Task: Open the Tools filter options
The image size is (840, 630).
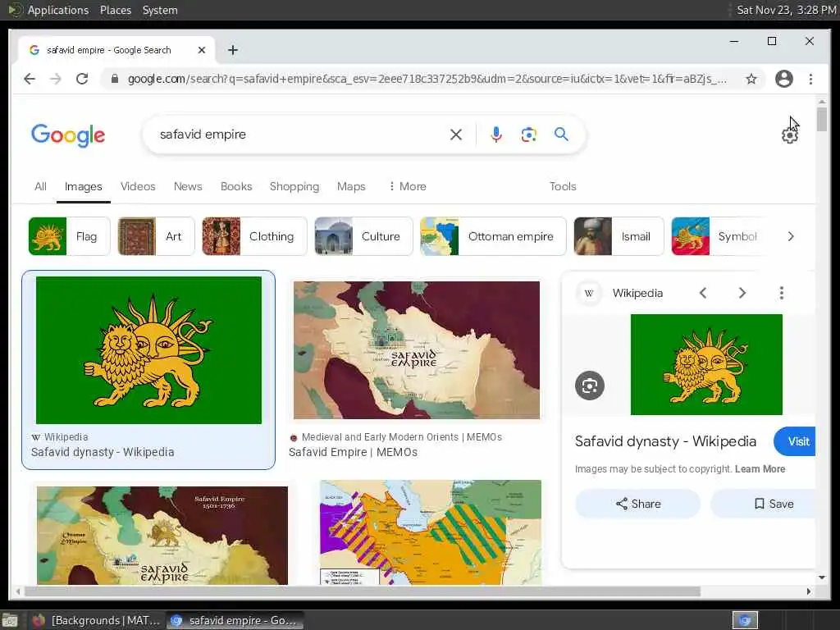Action: point(563,186)
